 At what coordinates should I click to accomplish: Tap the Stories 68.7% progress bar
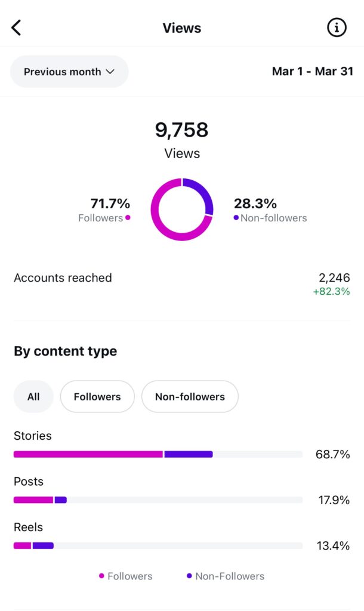click(x=158, y=454)
